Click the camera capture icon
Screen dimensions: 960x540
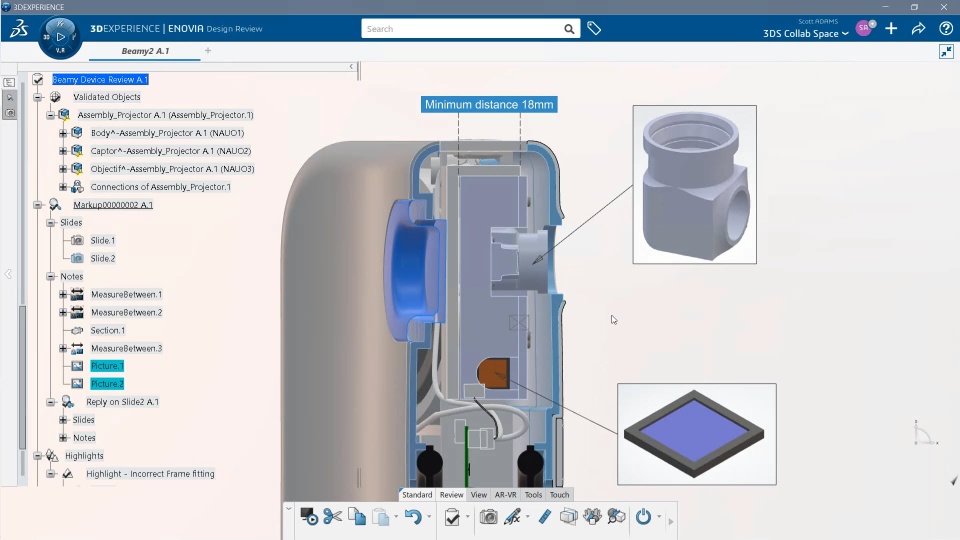(489, 517)
